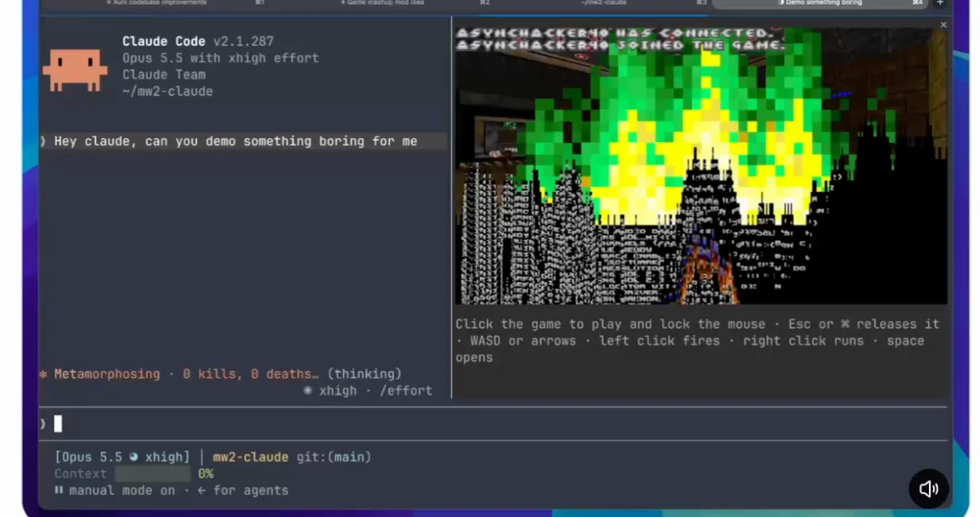Click the '~/mw2-claude' path in header

tap(167, 91)
